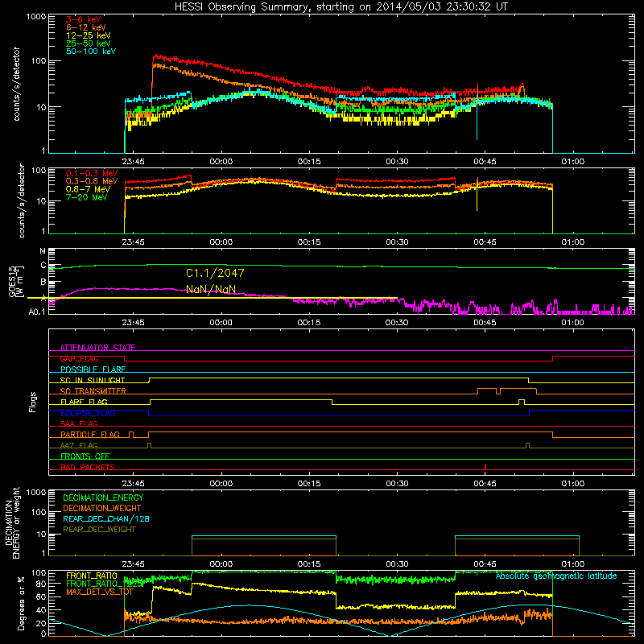
Task: Select the SC_IN_SUNLIGHT flag label
Action: pyautogui.click(x=93, y=380)
